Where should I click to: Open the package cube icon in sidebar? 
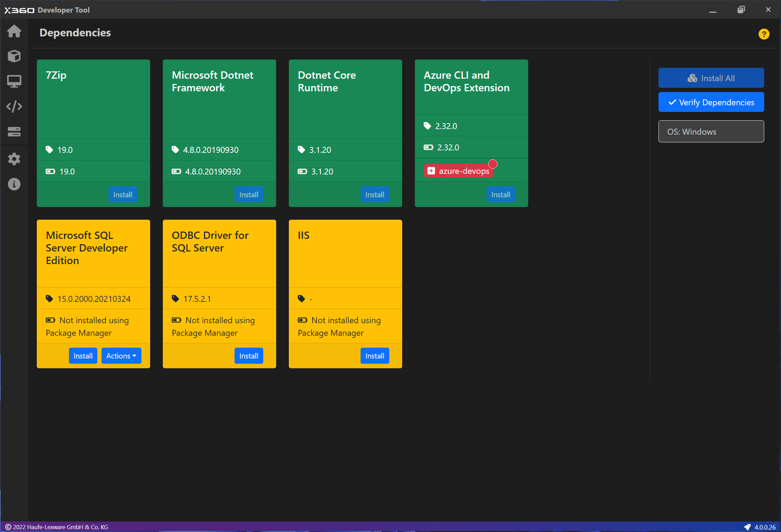[14, 56]
